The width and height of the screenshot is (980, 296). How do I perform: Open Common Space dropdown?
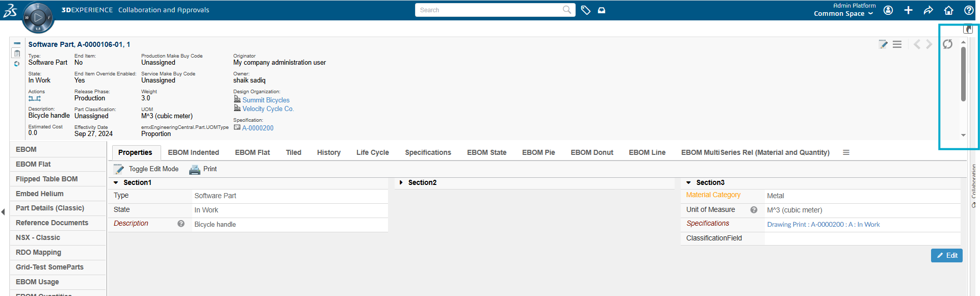(x=843, y=14)
